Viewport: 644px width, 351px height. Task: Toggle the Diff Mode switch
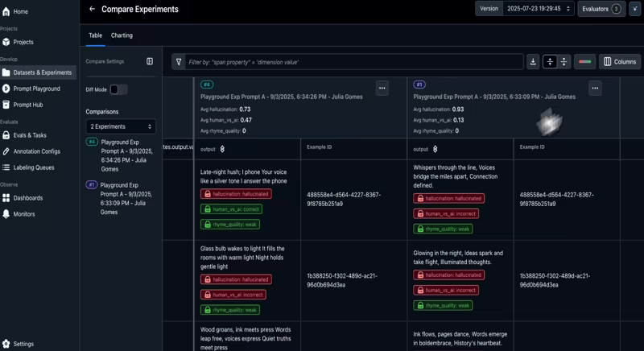118,89
